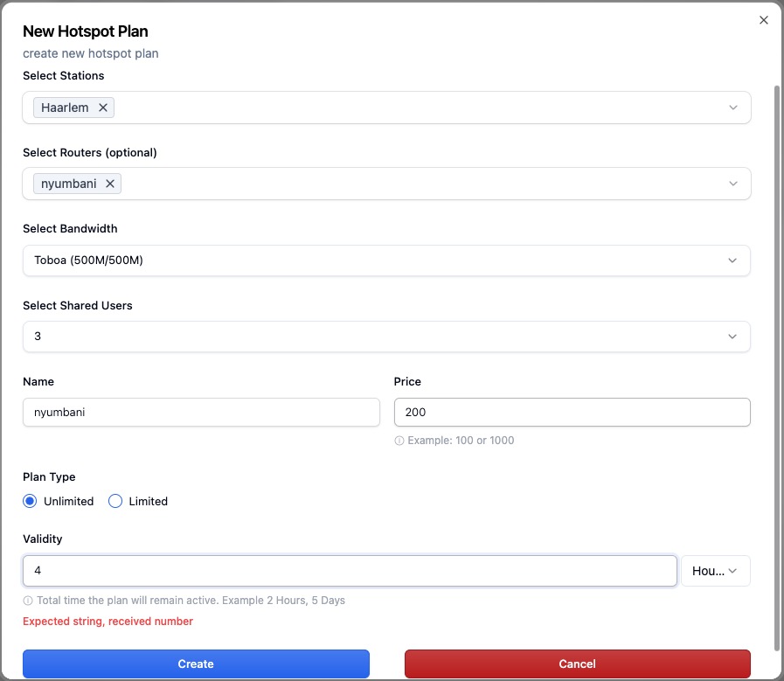The image size is (784, 681).
Task: Click the dialog's vertical scrollbar
Action: coord(778,350)
